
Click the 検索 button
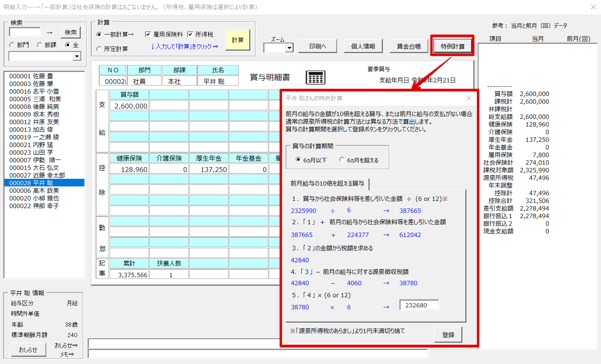tap(71, 33)
